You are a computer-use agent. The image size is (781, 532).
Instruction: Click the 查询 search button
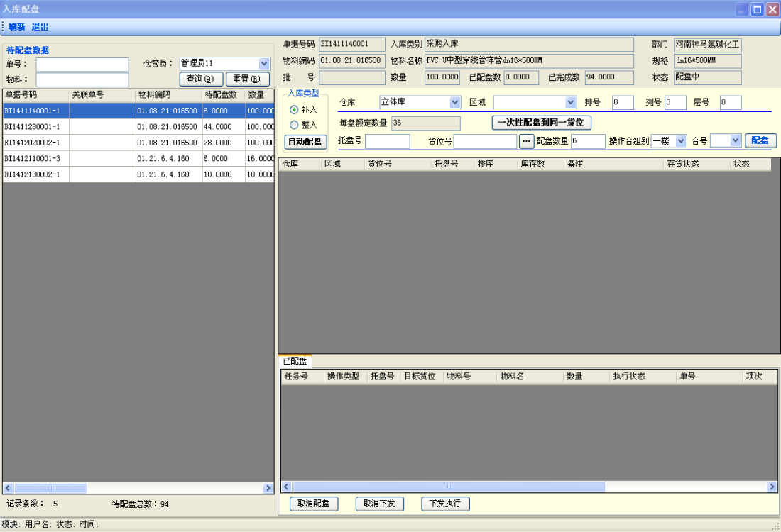pyautogui.click(x=201, y=79)
